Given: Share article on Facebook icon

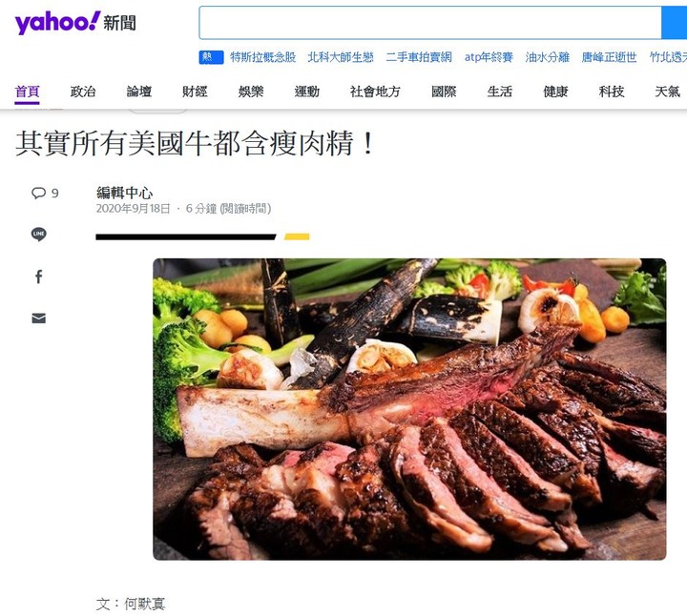Looking at the screenshot, I should (38, 277).
